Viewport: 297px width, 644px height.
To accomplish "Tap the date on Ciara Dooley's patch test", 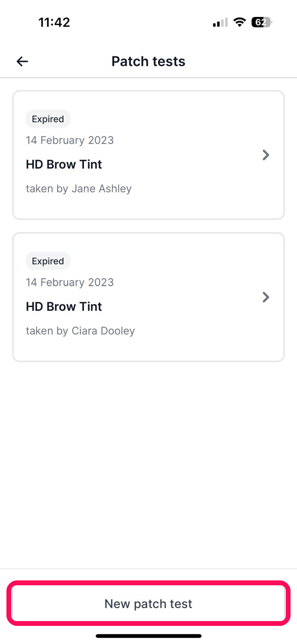I will coord(70,282).
